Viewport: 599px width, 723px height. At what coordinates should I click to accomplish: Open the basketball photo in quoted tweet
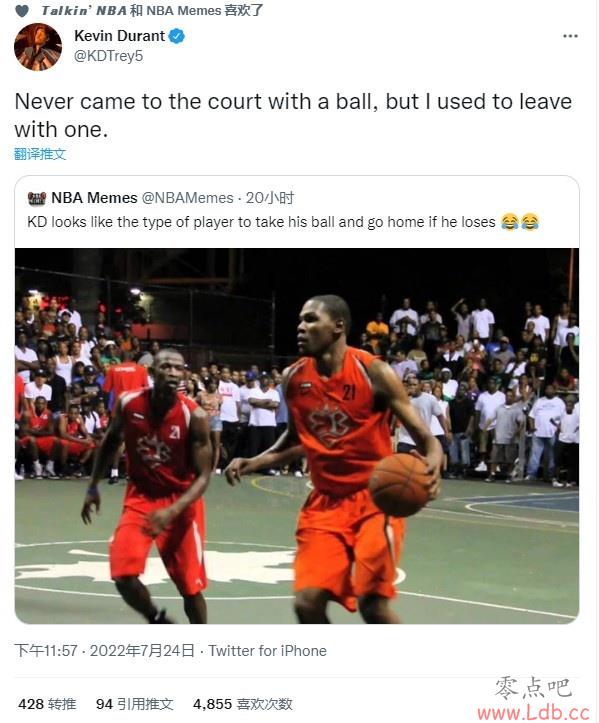(297, 436)
